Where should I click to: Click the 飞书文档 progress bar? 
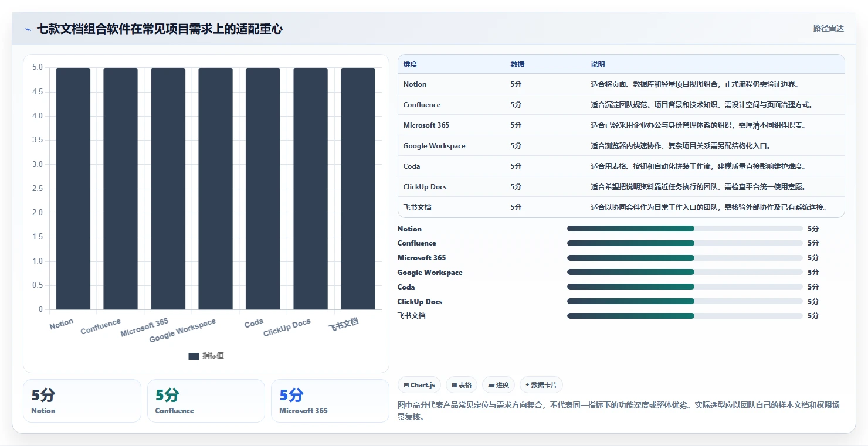click(x=684, y=316)
